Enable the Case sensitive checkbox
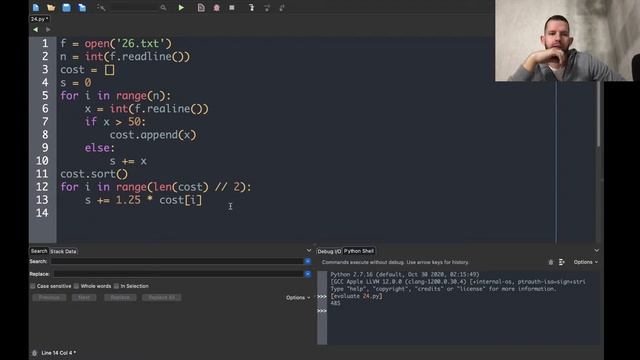 click(33, 286)
